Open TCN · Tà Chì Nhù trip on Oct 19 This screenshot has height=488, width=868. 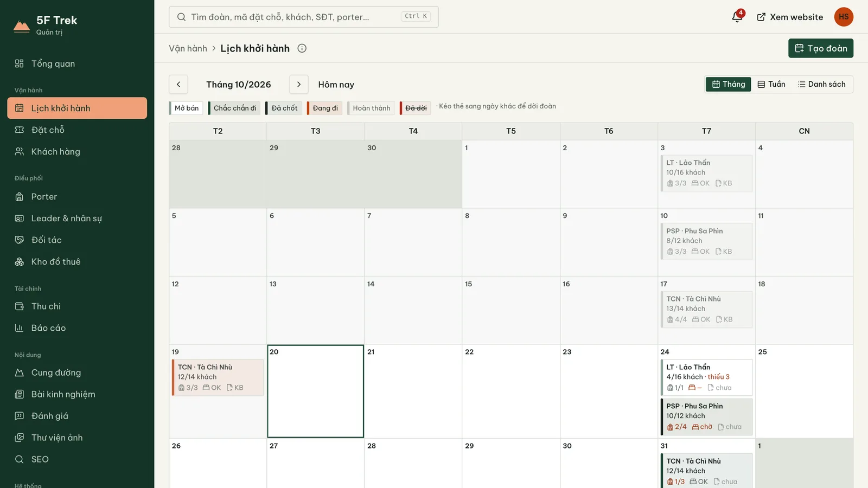[x=218, y=377]
